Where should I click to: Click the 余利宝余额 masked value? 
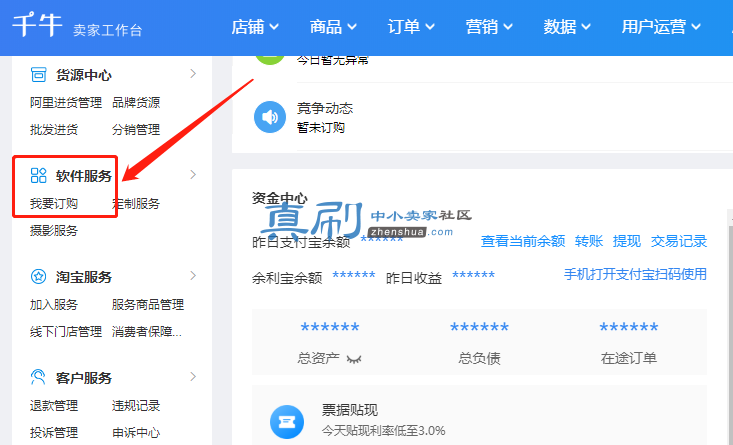(x=354, y=275)
